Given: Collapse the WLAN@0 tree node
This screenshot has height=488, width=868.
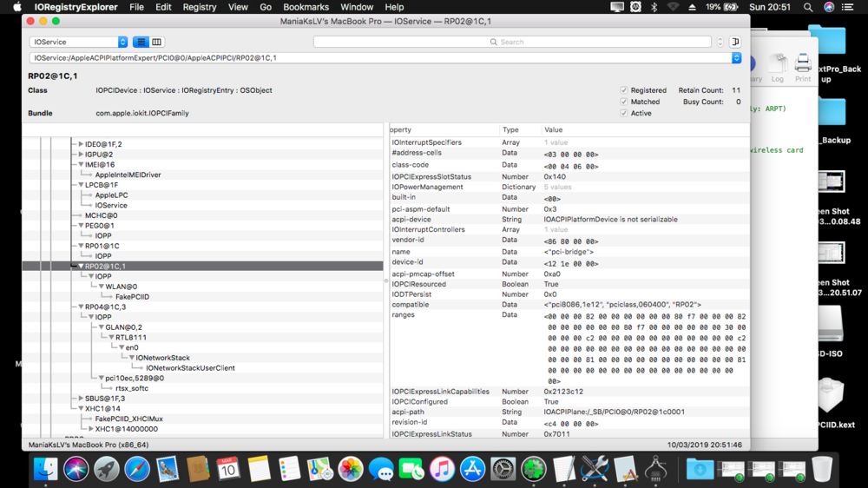Looking at the screenshot, I should point(102,287).
